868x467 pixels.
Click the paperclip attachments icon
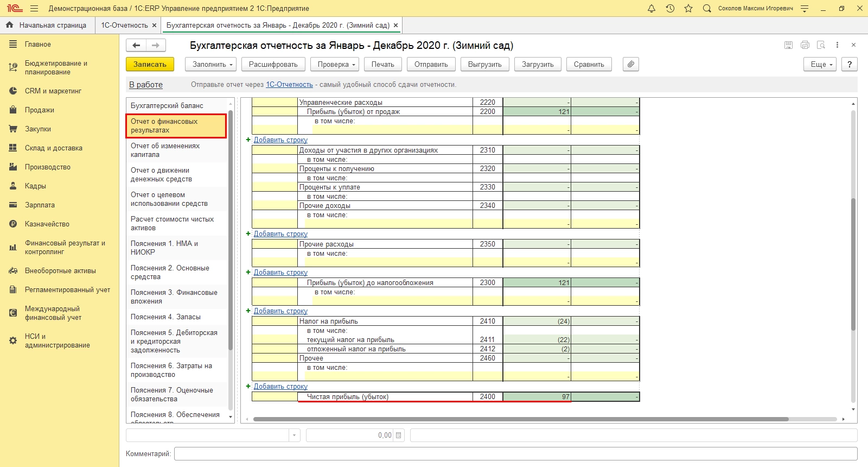pyautogui.click(x=630, y=64)
